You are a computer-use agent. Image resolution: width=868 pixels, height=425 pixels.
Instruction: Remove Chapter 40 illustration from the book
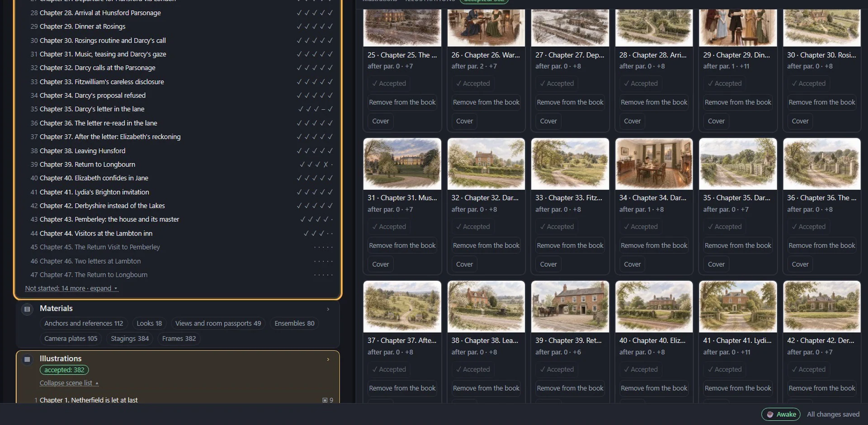click(654, 388)
